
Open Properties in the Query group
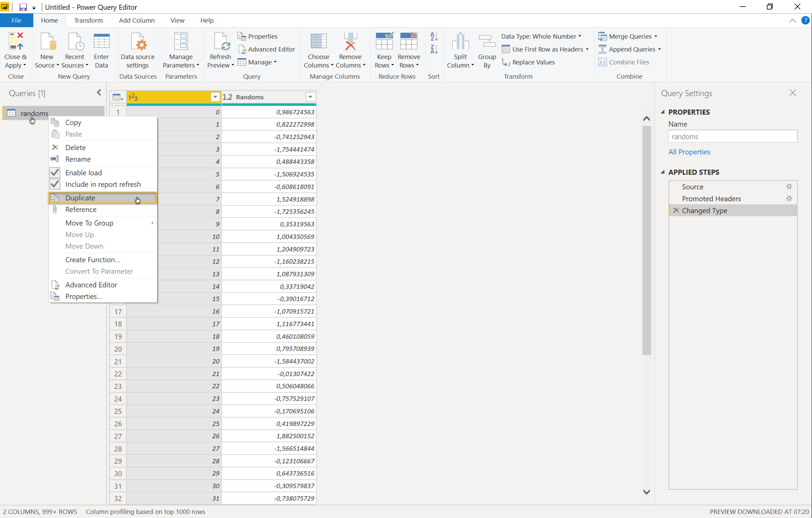[258, 36]
